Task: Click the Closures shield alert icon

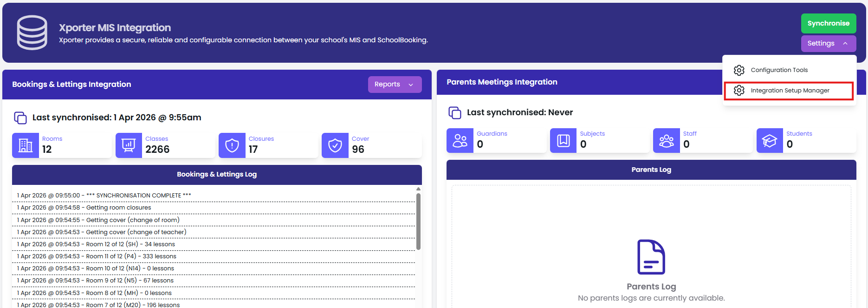Action: point(232,145)
